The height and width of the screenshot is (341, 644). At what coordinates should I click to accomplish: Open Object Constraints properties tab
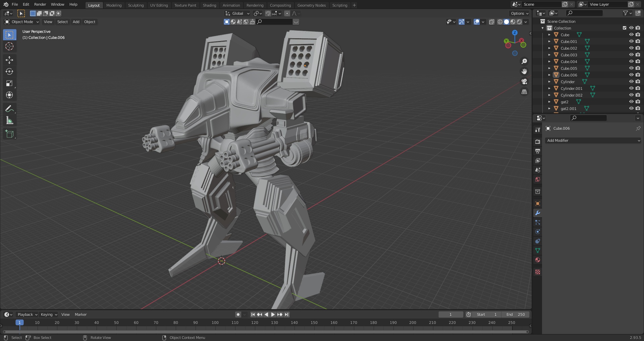[538, 241]
